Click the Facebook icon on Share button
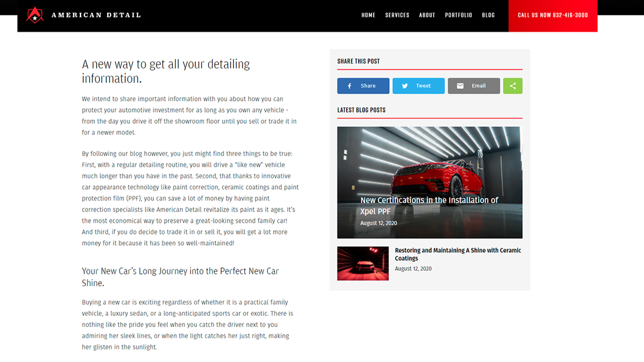The height and width of the screenshot is (362, 644). pyautogui.click(x=349, y=86)
